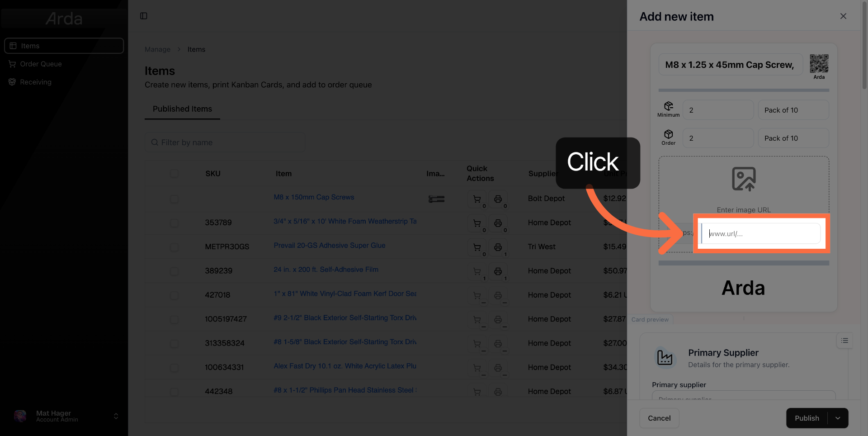The width and height of the screenshot is (868, 436).
Task: Check the row for SKU METPR30GS
Action: coord(174,247)
